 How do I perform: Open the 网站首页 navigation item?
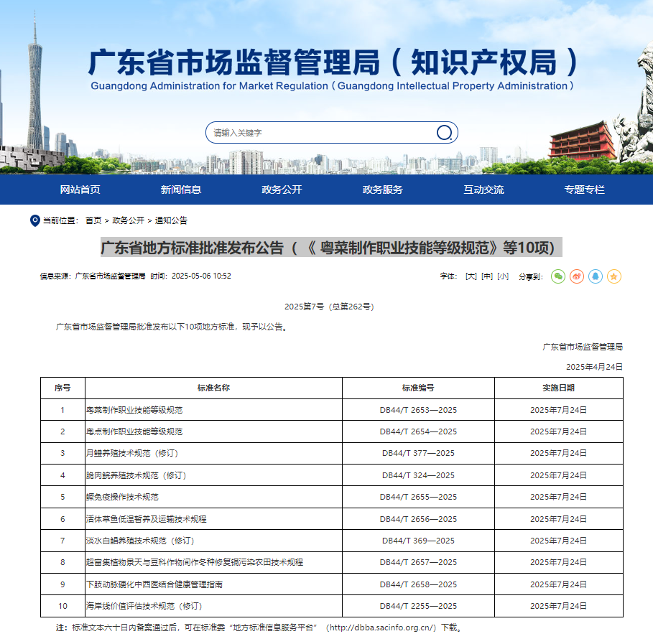coord(80,190)
